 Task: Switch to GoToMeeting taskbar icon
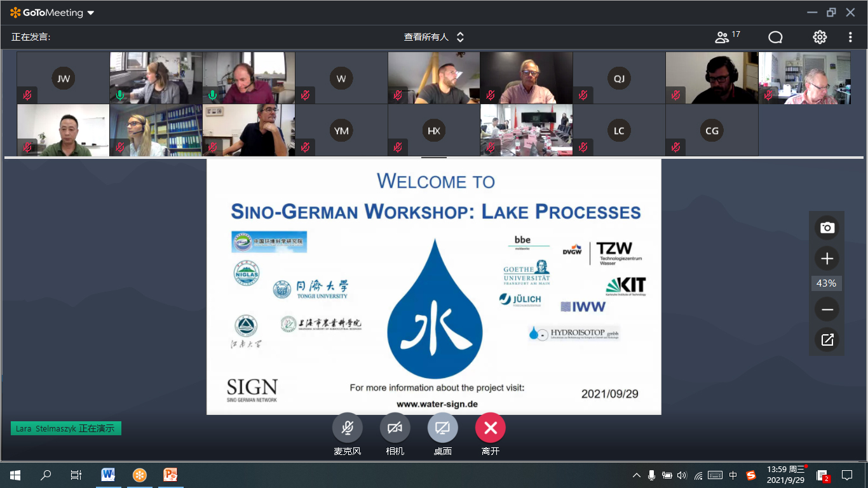tap(140, 475)
